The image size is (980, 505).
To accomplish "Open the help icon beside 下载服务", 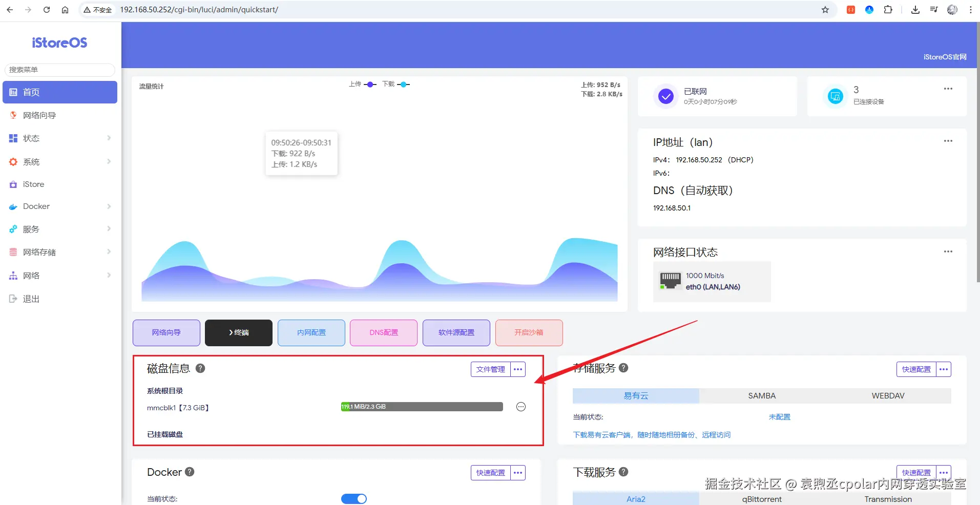I will 623,472.
